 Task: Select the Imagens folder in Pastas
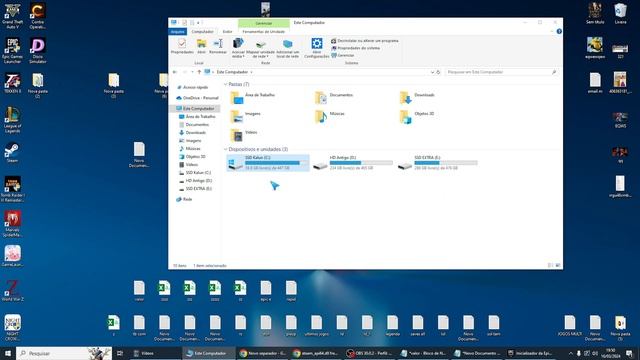[246, 117]
